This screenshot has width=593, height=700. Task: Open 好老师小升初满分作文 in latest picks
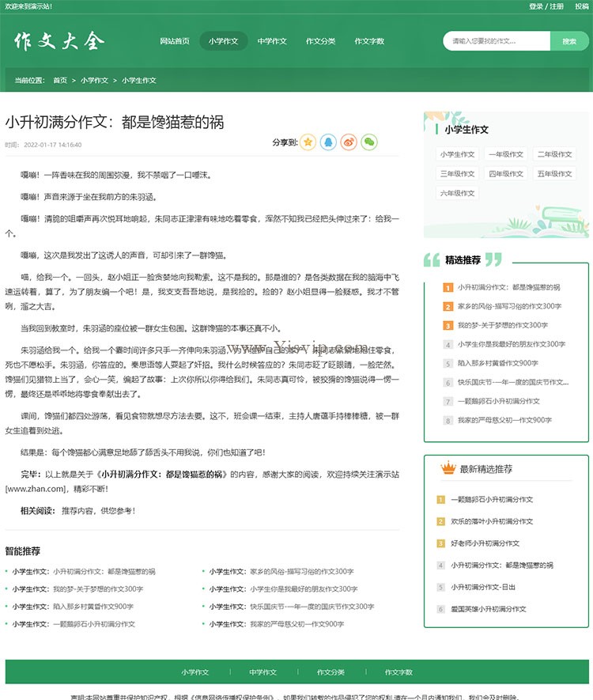coord(485,543)
